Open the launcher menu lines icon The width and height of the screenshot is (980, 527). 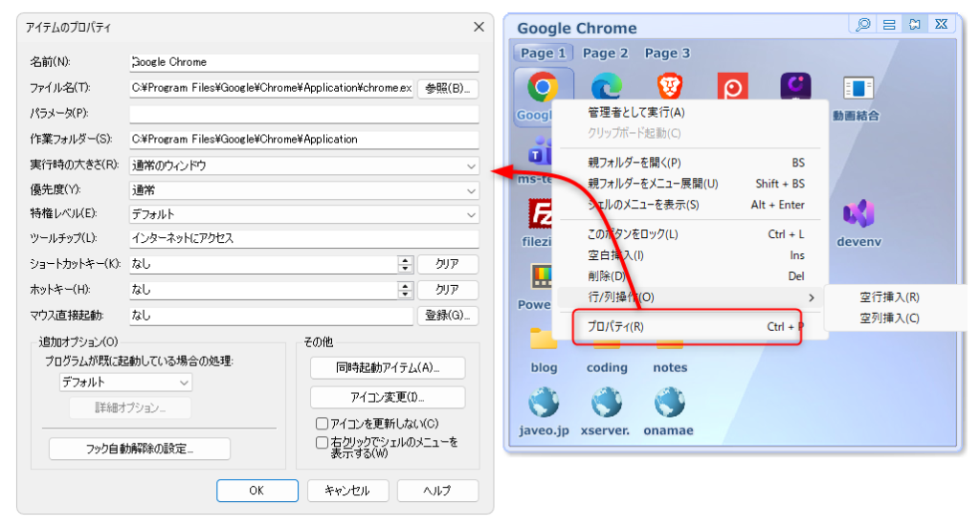889,24
